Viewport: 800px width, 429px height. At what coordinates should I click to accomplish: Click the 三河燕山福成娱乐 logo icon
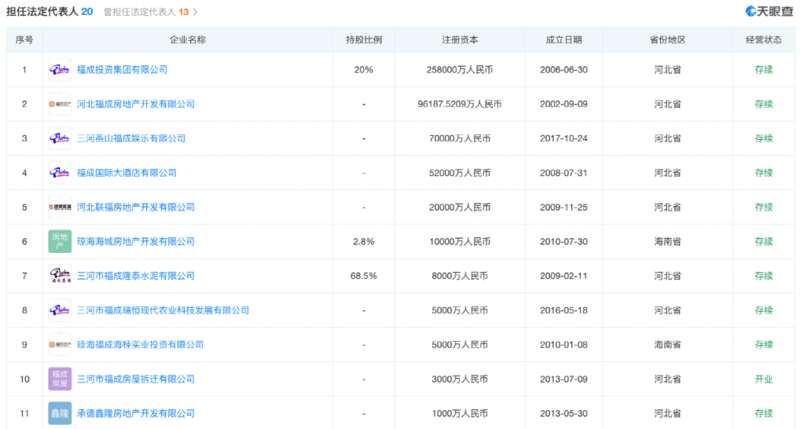coord(60,138)
